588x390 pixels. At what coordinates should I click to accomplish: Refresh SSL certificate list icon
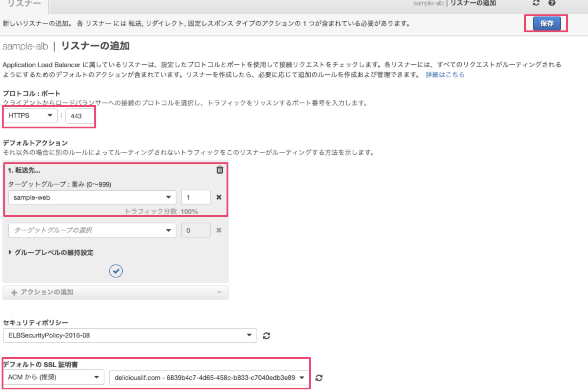[x=319, y=378]
